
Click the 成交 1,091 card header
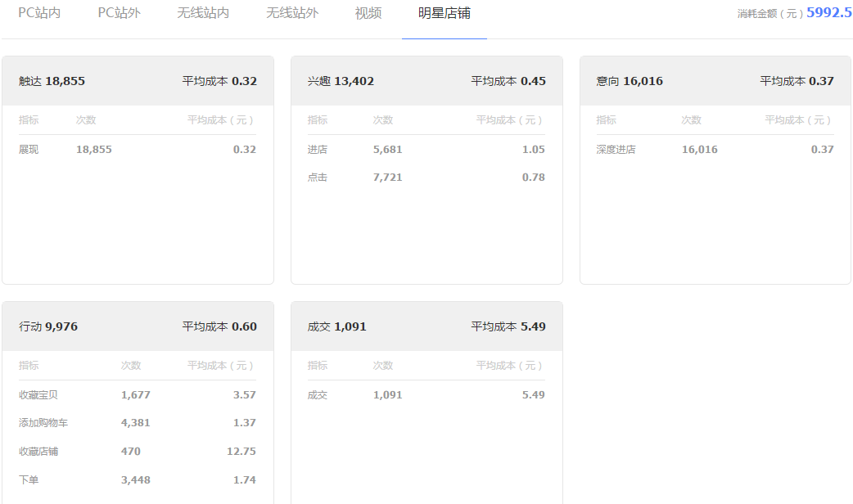426,326
